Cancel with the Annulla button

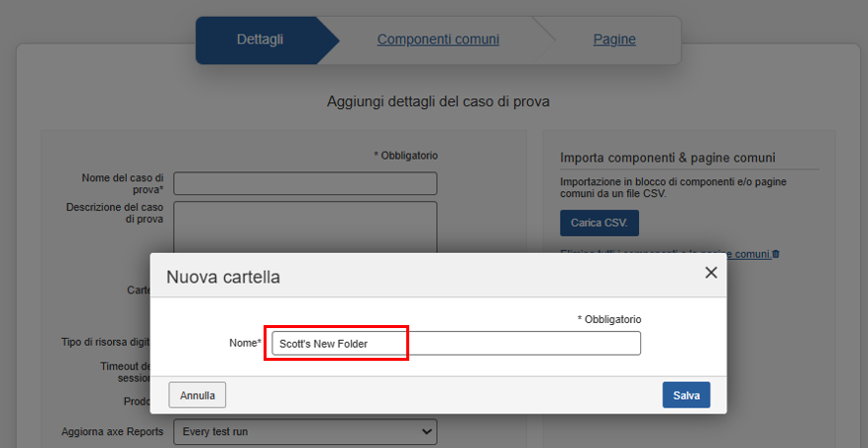pos(197,395)
